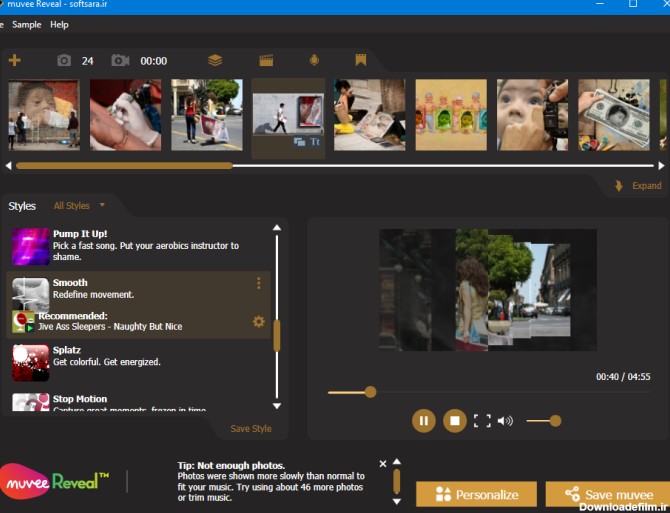Click the 00:40 / 04:55 time display
Image resolution: width=670 pixels, height=513 pixels.
coord(623,377)
